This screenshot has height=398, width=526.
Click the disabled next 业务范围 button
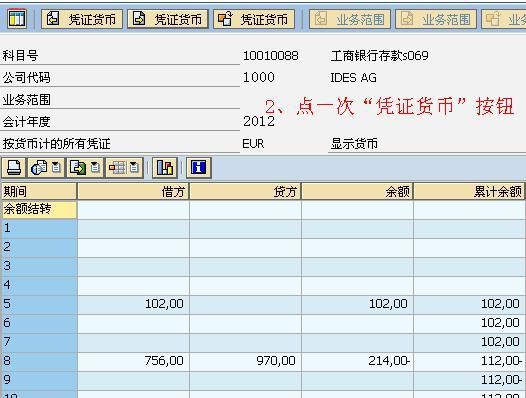[x=436, y=19]
